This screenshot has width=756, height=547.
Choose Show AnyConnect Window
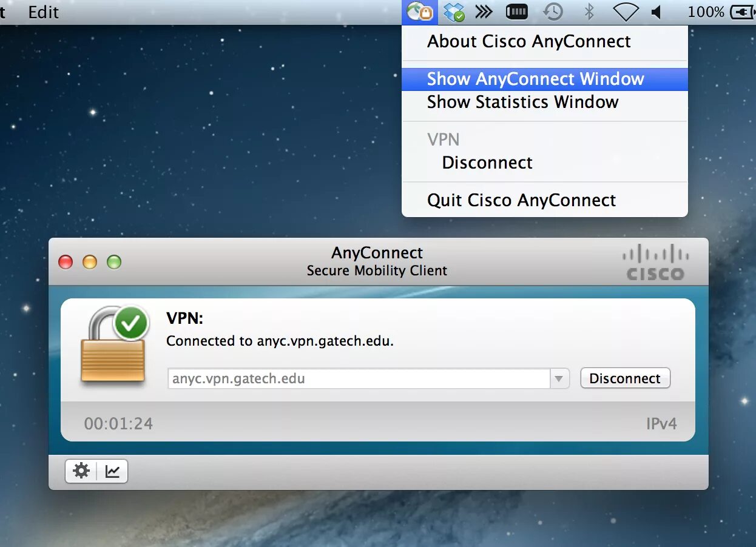545,79
